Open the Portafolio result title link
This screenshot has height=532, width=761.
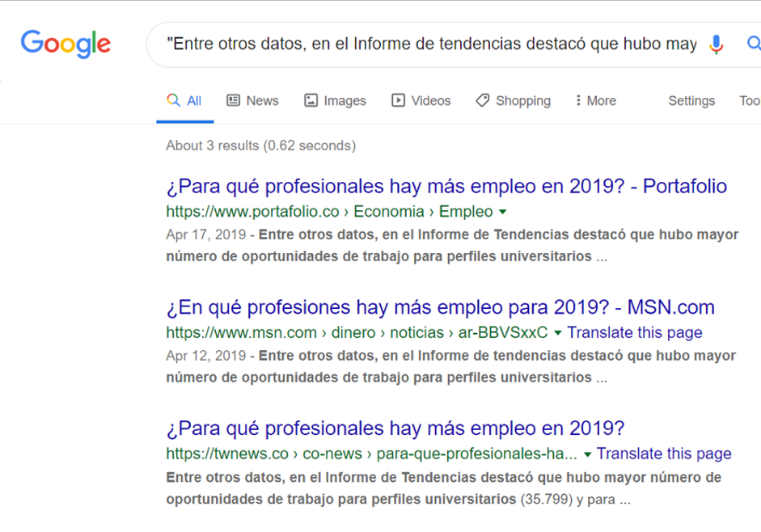[x=446, y=187]
